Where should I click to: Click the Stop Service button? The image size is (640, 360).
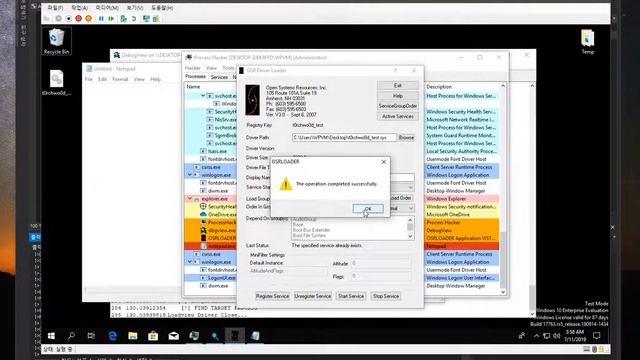tap(386, 296)
